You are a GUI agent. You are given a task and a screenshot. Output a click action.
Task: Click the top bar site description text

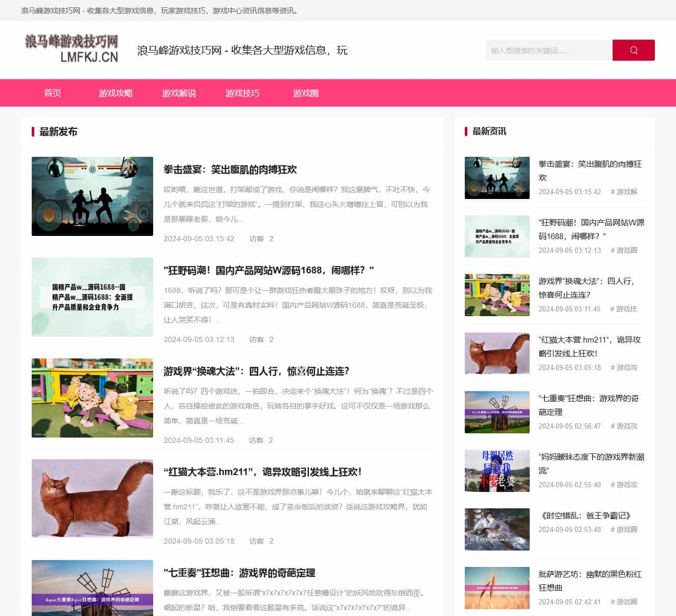161,11
